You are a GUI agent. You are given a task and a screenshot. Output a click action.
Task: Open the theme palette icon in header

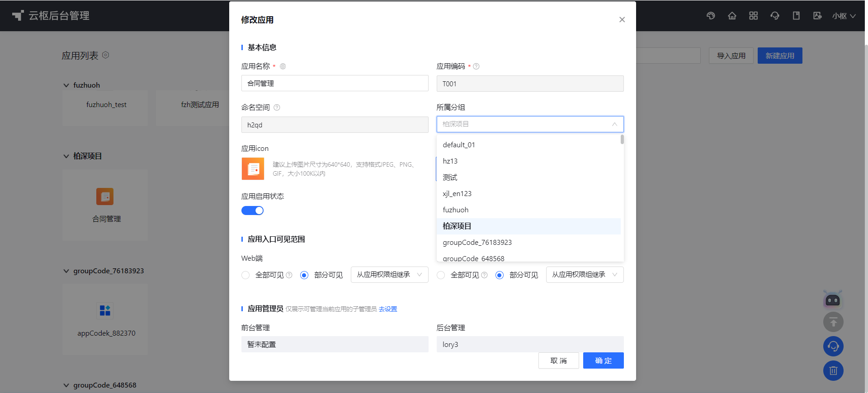click(x=711, y=16)
